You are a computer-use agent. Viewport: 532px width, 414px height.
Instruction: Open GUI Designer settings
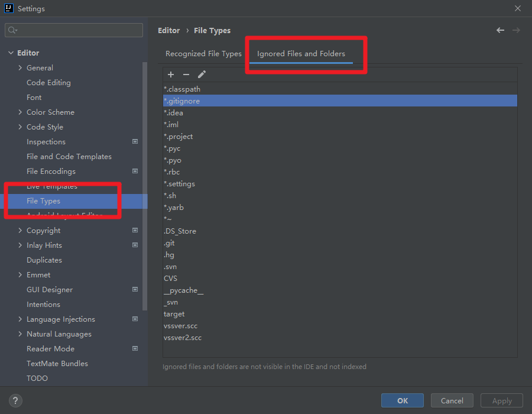pos(50,289)
